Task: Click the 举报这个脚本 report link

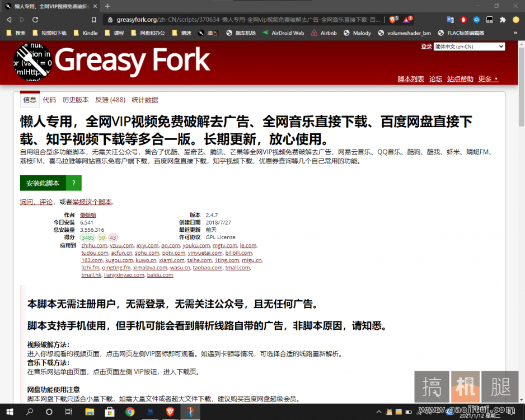Action: click(92, 202)
